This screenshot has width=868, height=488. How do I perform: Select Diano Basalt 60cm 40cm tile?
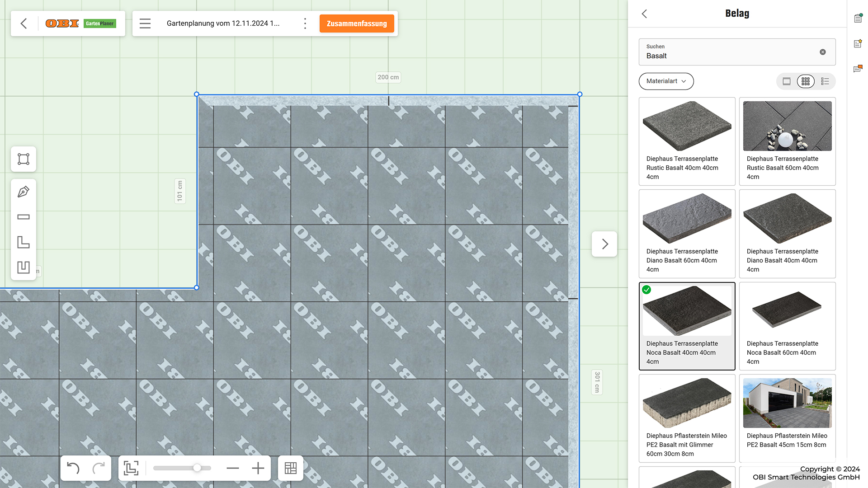(687, 234)
